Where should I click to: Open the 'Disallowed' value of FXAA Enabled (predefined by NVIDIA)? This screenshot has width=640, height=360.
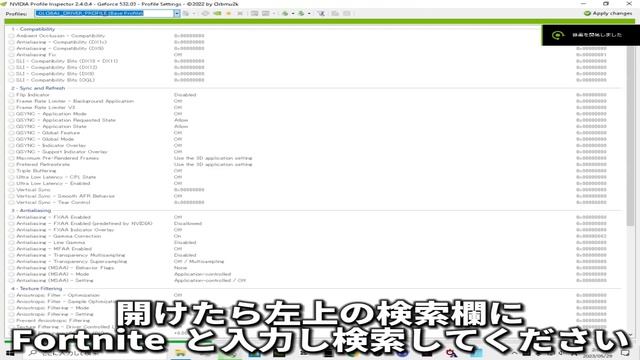click(x=188, y=224)
